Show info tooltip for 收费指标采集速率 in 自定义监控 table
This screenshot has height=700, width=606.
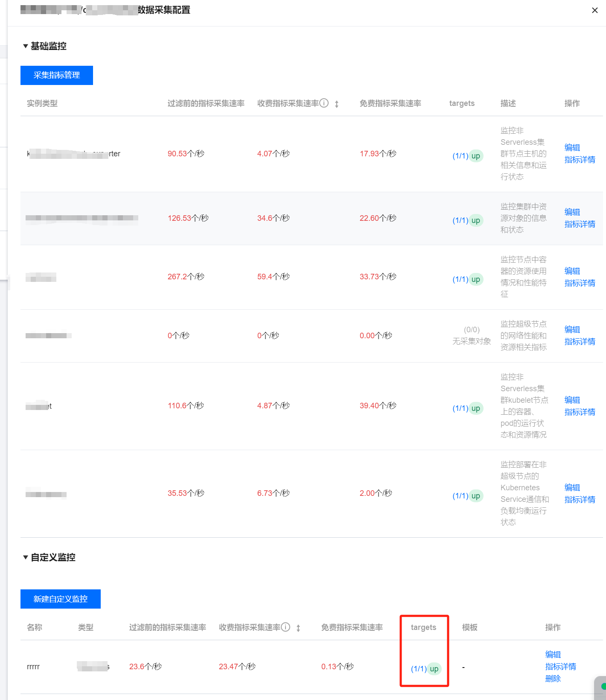(286, 627)
